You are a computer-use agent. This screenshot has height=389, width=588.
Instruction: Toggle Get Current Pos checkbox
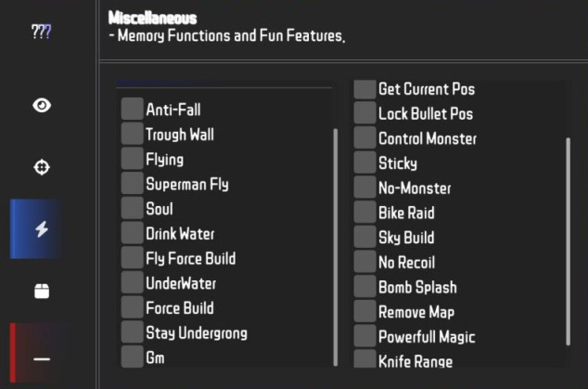[364, 89]
